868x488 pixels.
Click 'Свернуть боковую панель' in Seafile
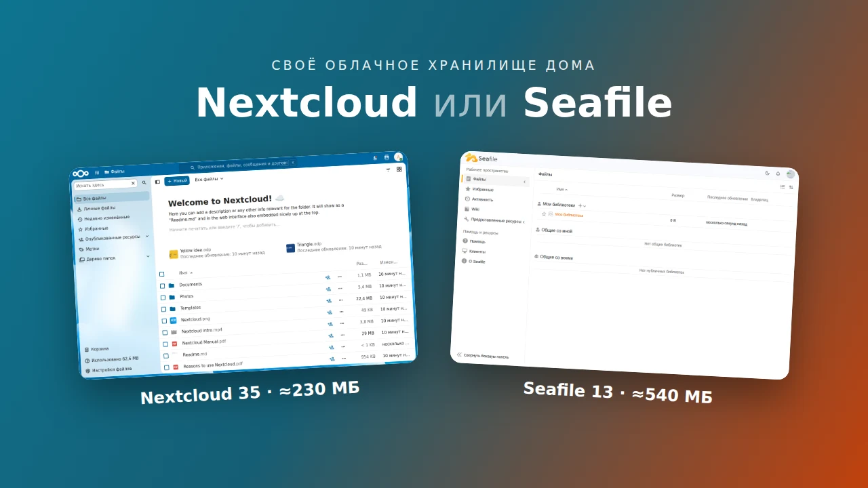pos(482,356)
